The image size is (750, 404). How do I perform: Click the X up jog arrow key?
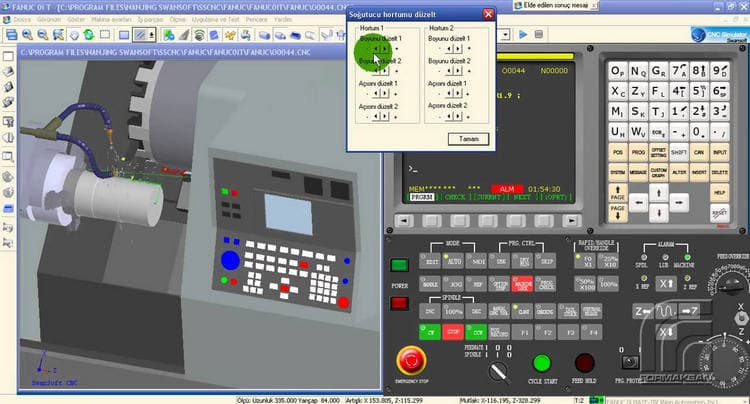[x=666, y=284]
